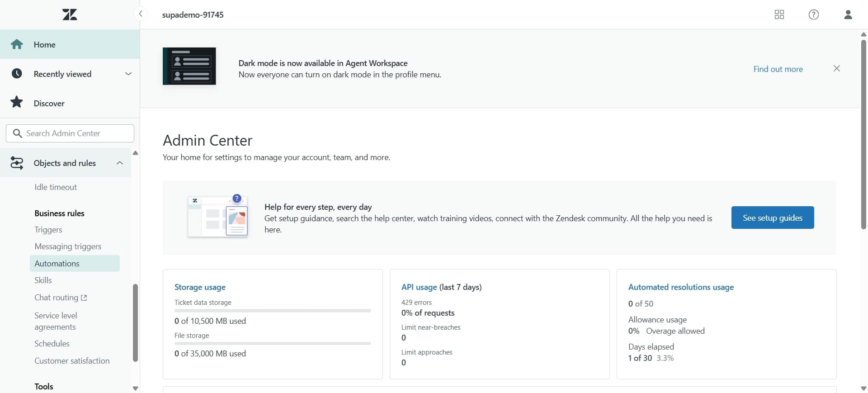This screenshot has height=393, width=868.
Task: Click '0% of requests' text
Action: pyautogui.click(x=428, y=313)
